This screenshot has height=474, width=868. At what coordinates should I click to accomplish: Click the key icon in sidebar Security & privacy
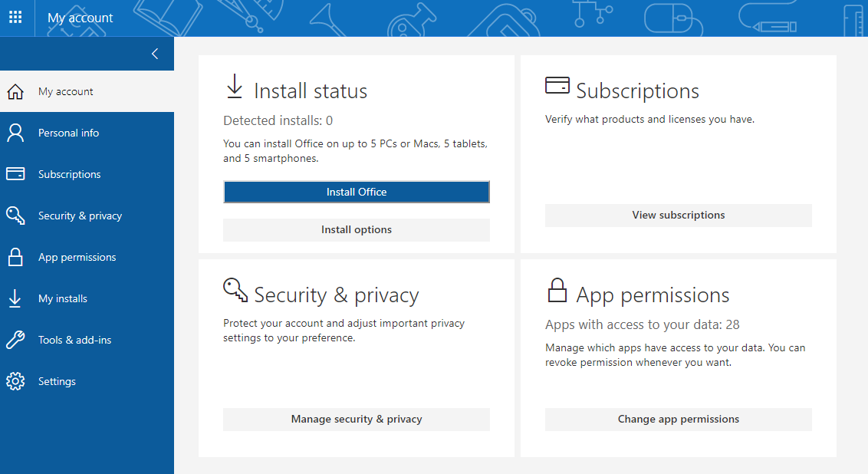(15, 216)
